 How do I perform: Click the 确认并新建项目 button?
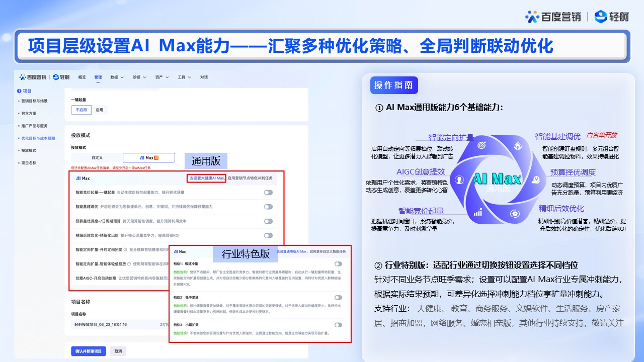[x=89, y=351]
